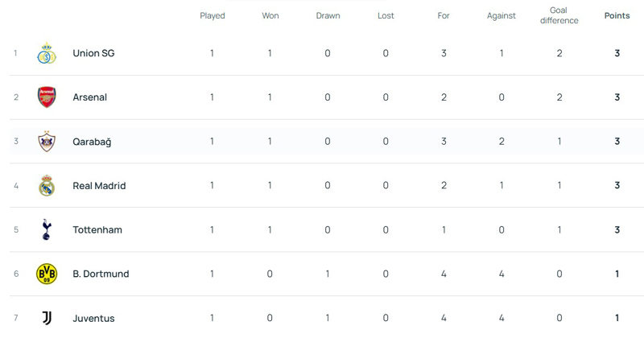
Task: Go to the Tottenham team page
Action: [x=97, y=230]
